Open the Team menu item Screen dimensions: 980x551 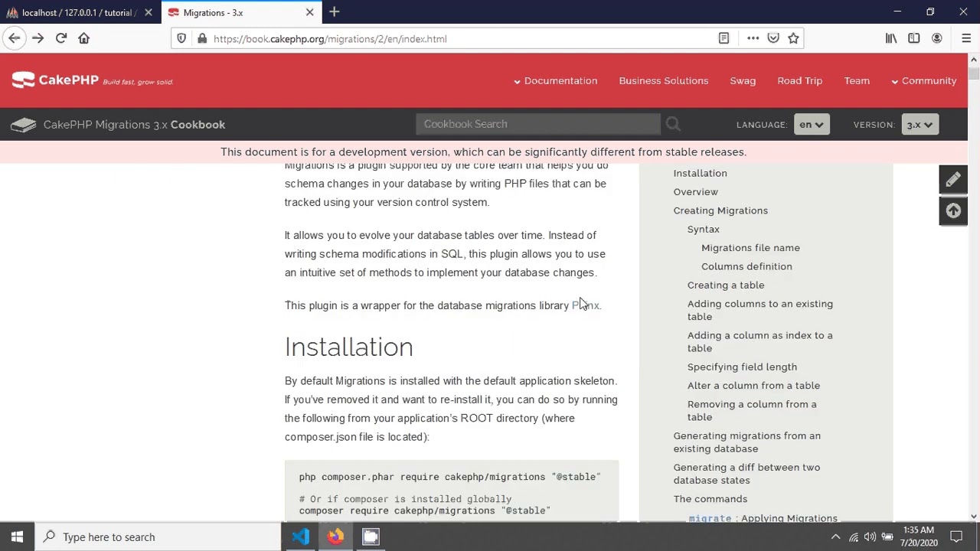(857, 80)
